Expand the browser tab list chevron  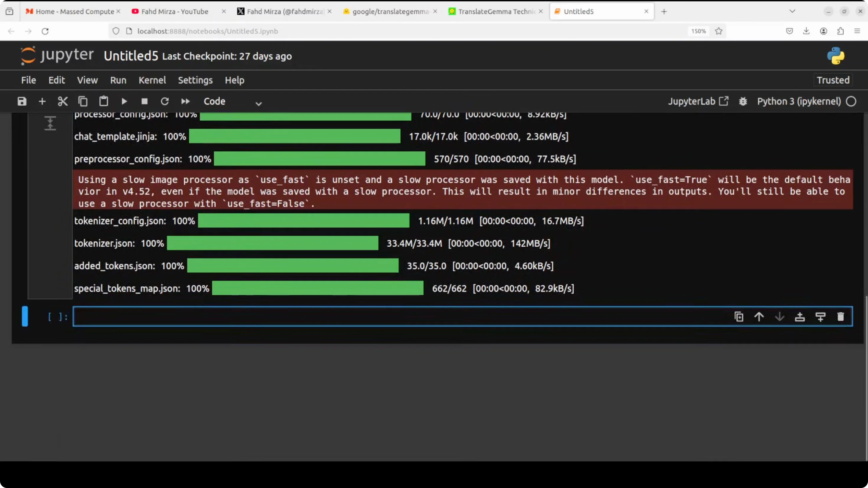coord(792,12)
